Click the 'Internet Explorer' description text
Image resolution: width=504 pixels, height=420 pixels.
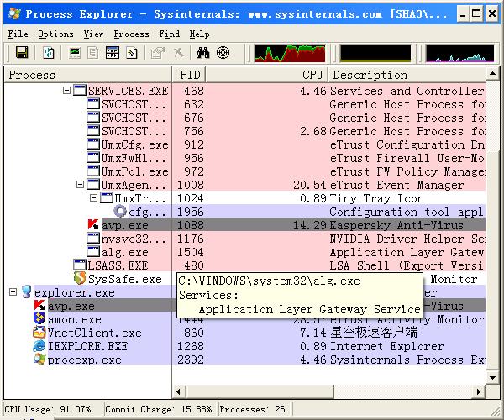pos(387,346)
